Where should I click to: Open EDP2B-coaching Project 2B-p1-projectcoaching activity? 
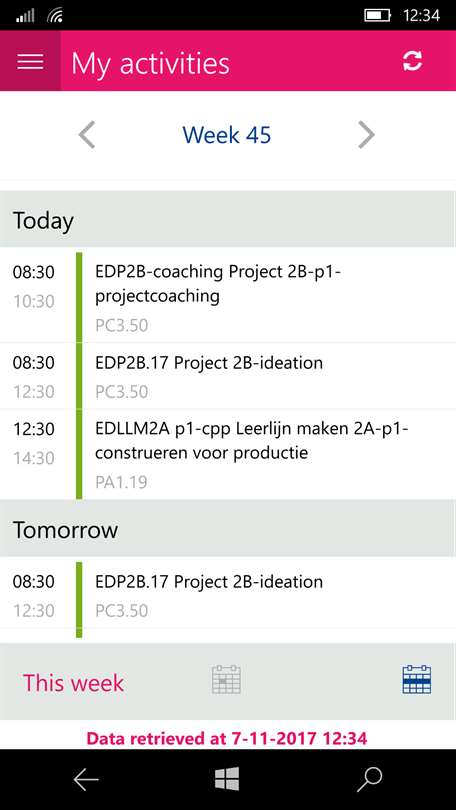(x=228, y=297)
